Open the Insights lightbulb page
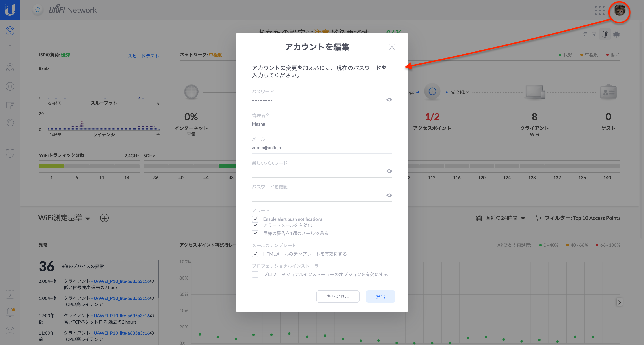Screen dimensions: 644x345 pyautogui.click(x=10, y=123)
